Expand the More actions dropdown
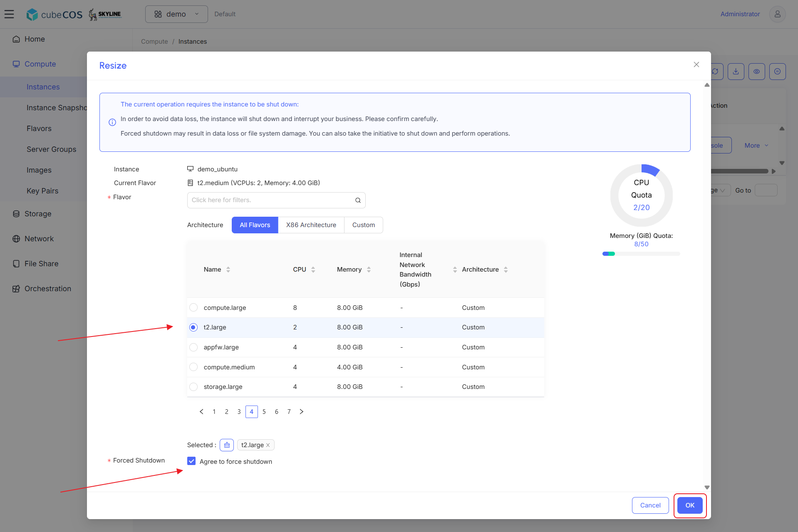 [x=756, y=146]
